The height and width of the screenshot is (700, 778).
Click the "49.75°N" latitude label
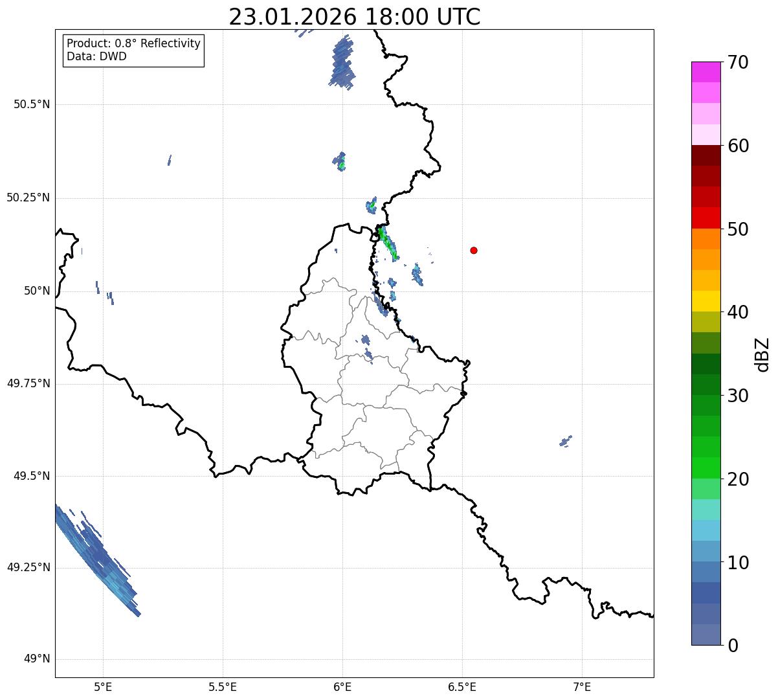point(28,383)
